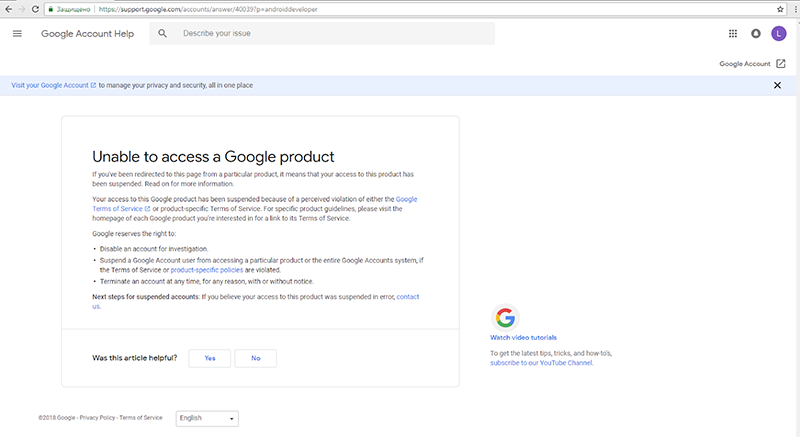Click '©2018 Google' footer text
800x437 pixels.
[57, 418]
